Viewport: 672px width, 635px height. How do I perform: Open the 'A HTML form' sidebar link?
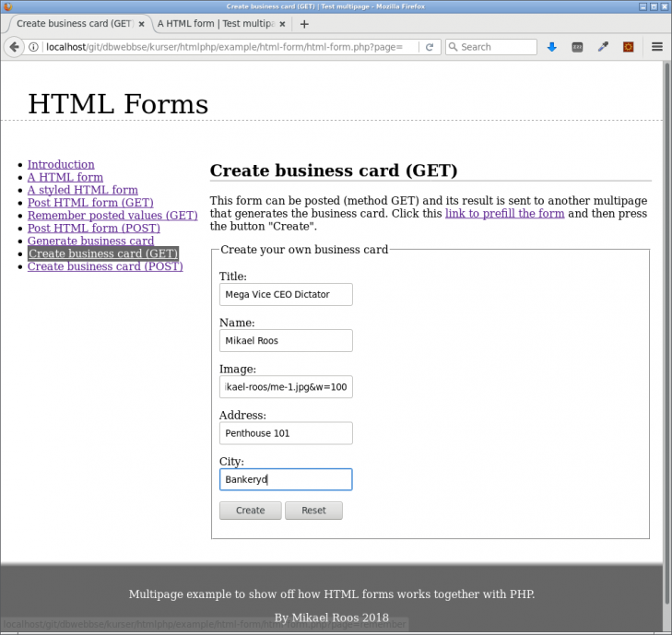(x=65, y=177)
